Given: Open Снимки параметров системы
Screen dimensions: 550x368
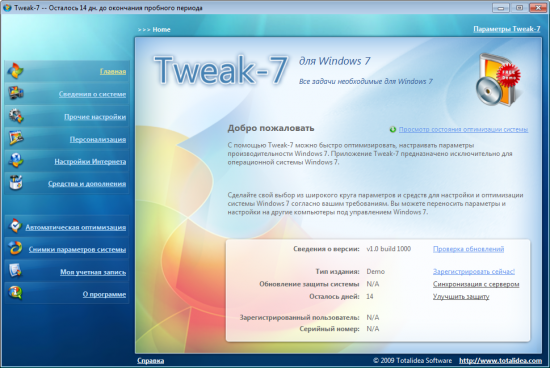Looking at the screenshot, I should 77,249.
